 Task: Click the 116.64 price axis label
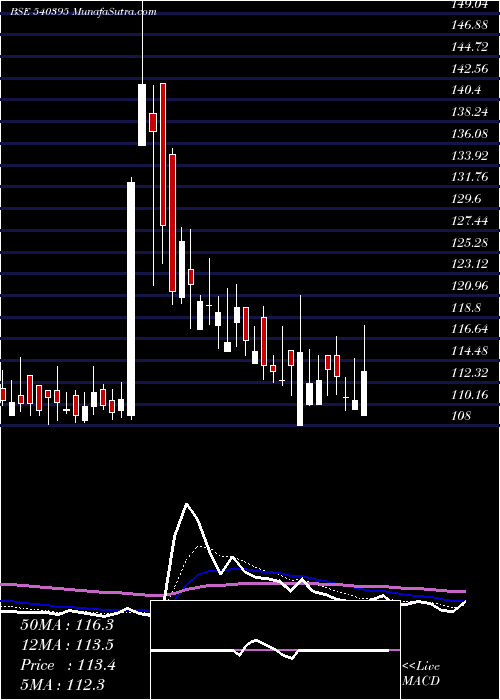[x=470, y=329]
